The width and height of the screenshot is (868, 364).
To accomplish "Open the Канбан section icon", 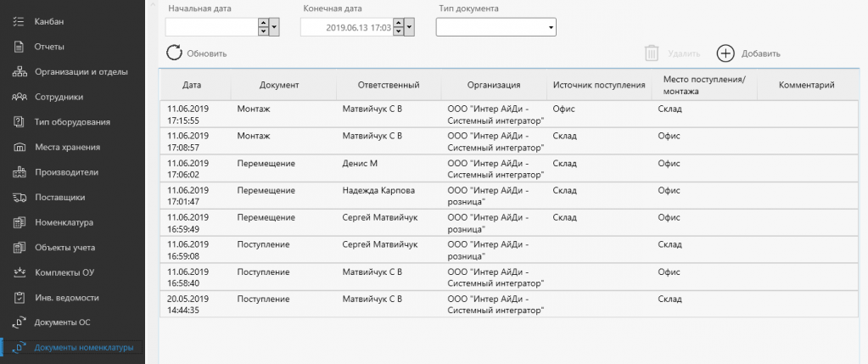I will [19, 22].
